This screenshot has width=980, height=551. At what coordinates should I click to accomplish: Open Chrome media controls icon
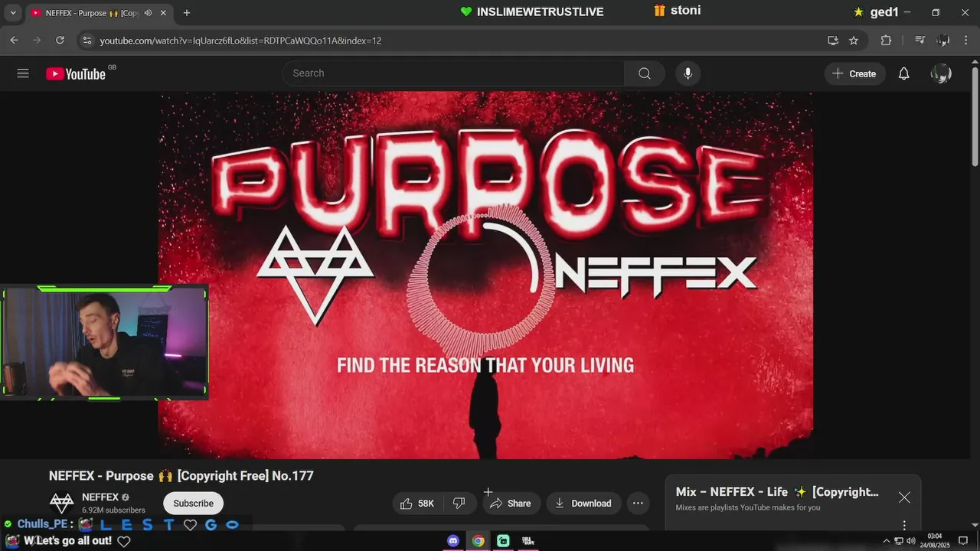(x=920, y=41)
